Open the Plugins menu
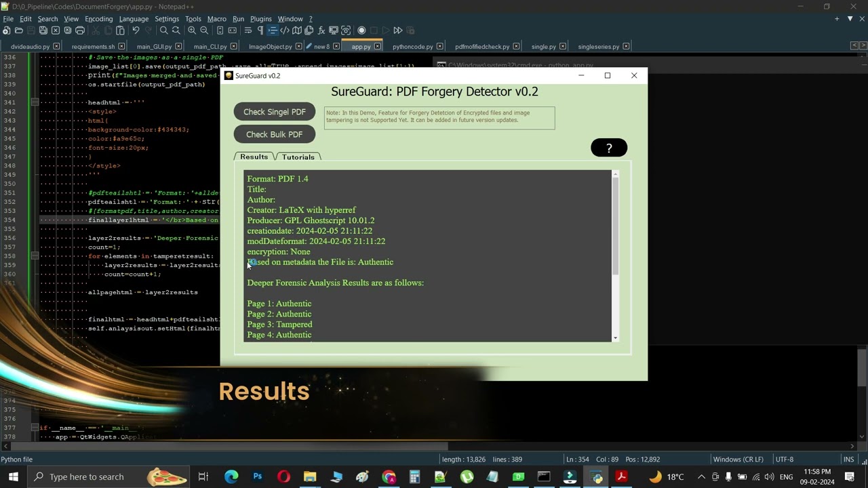This screenshot has width=868, height=488. [x=260, y=19]
